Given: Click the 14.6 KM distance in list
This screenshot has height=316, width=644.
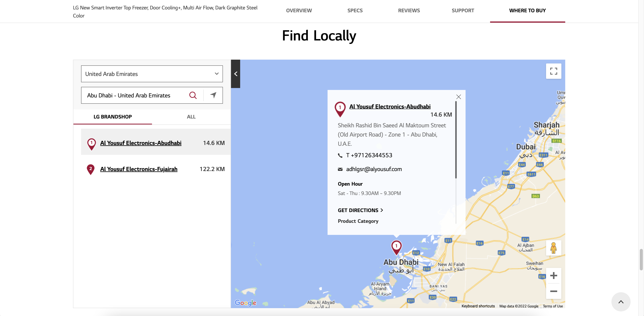Looking at the screenshot, I should tap(214, 143).
